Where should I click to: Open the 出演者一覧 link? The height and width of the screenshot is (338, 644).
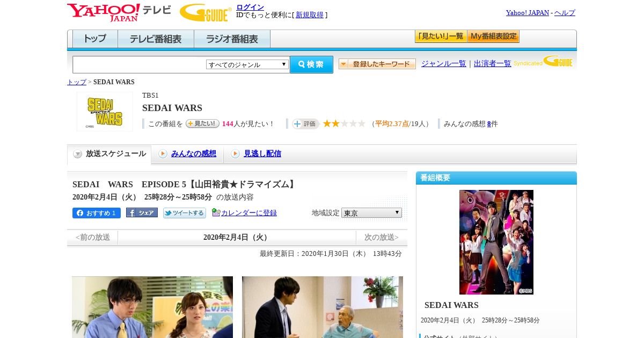click(x=493, y=64)
